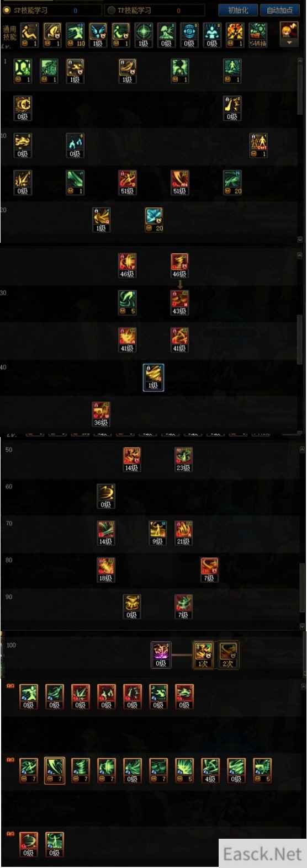The image size is (307, 868).
Task: Click the scroll down arrow of first skill panel
Action: coord(300,239)
